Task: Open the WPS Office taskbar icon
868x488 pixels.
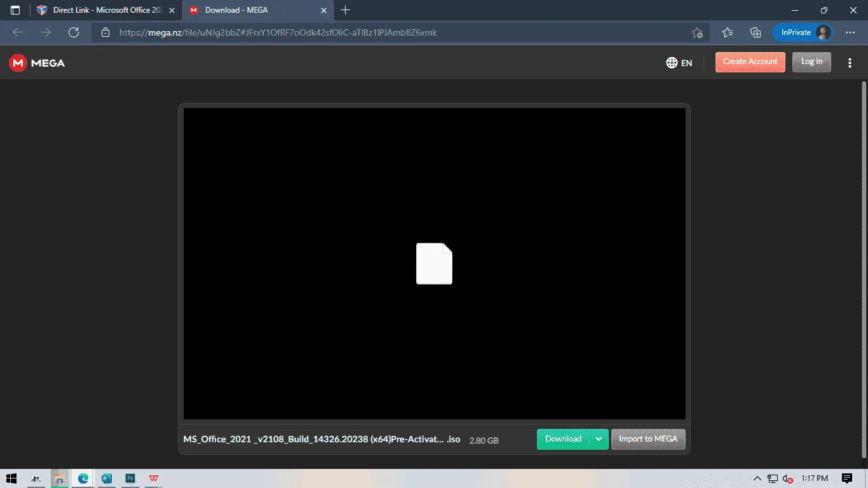Action: tap(154, 478)
